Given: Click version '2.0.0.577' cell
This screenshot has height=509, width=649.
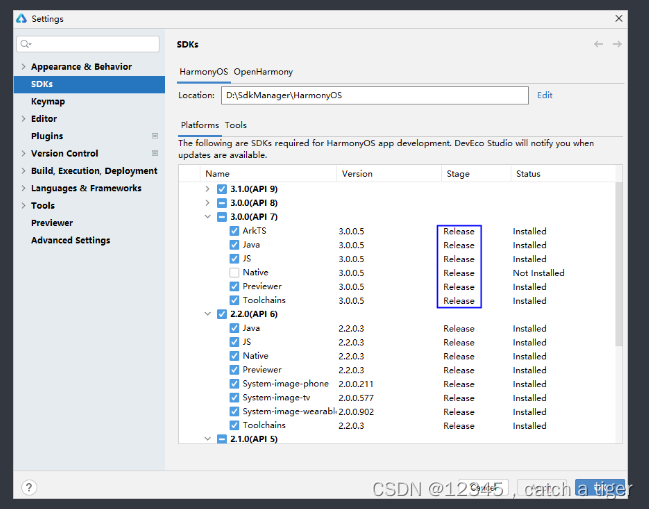Looking at the screenshot, I should [x=356, y=398].
